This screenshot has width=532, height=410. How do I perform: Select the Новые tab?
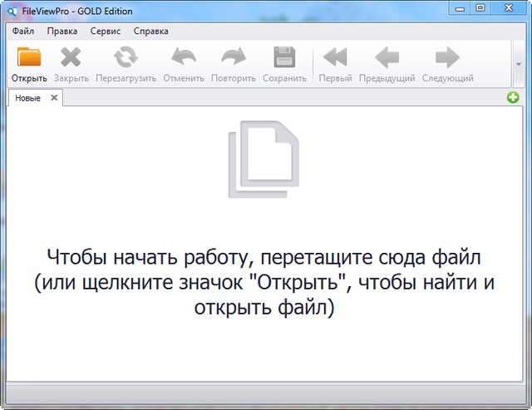point(27,98)
